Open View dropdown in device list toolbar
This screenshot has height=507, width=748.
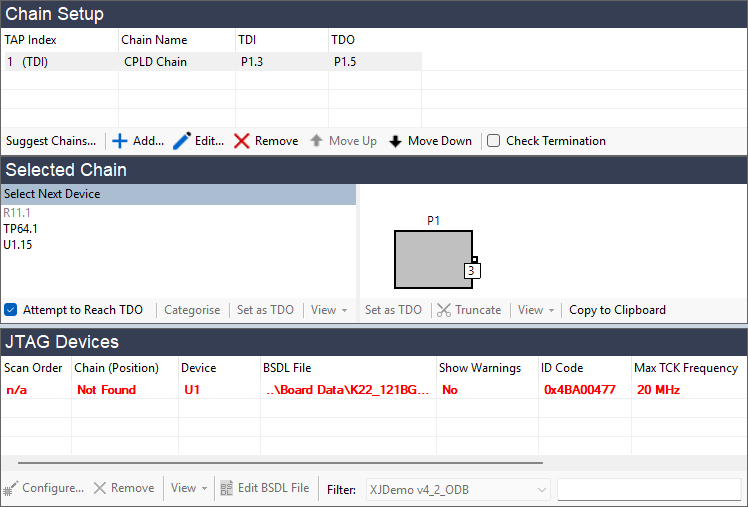click(x=328, y=310)
